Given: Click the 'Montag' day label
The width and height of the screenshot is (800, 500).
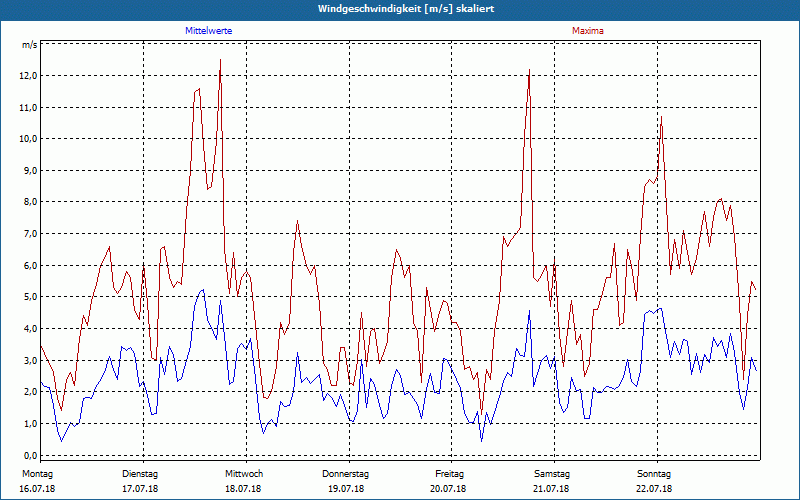Looking at the screenshot, I should [x=37, y=474].
